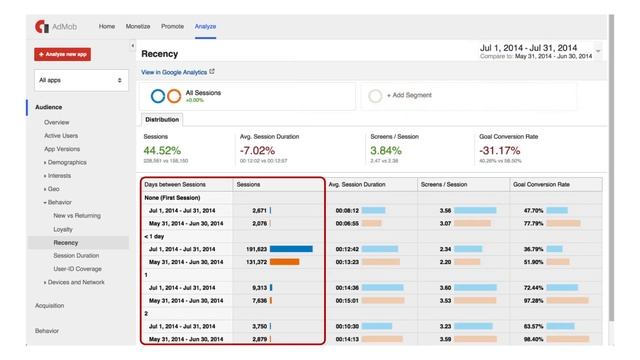Open the bottom Behavior section
Viewport: 640px width, 360px height.
pos(47,331)
